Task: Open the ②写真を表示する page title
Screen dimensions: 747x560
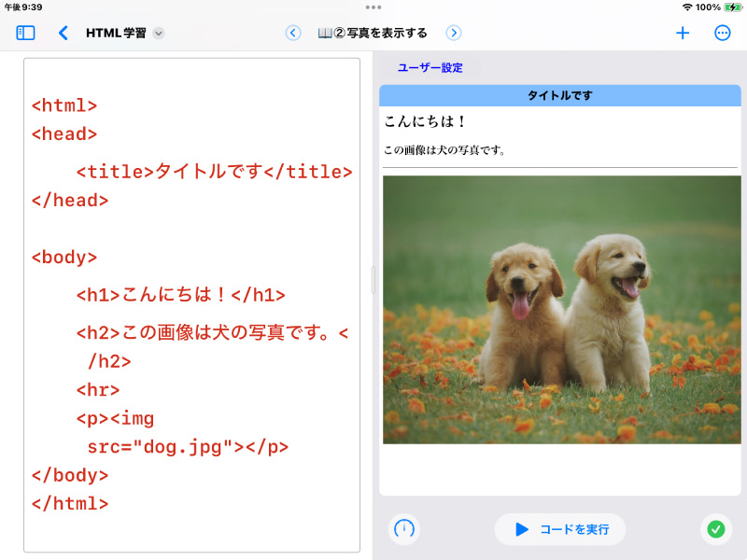Action: pos(373,33)
